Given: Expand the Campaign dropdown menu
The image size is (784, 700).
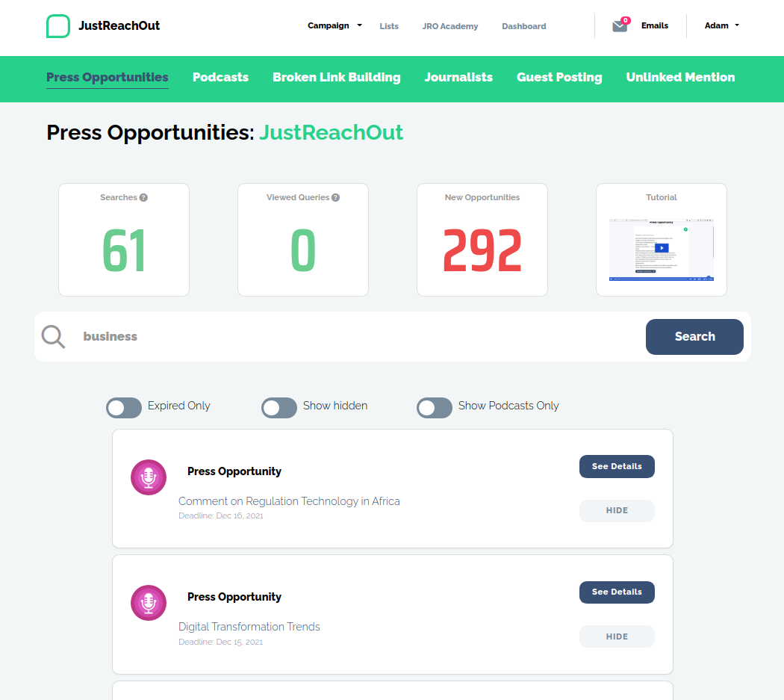Looking at the screenshot, I should click(335, 25).
